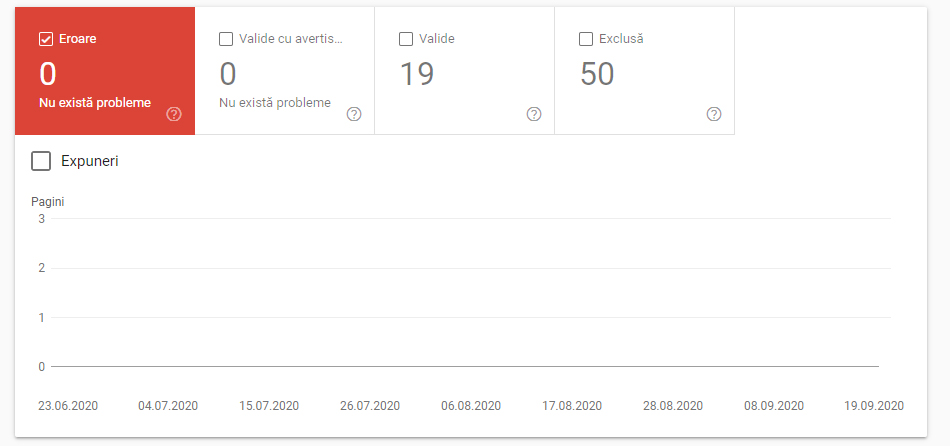Uncheck the Eroare checkbox

[x=46, y=39]
